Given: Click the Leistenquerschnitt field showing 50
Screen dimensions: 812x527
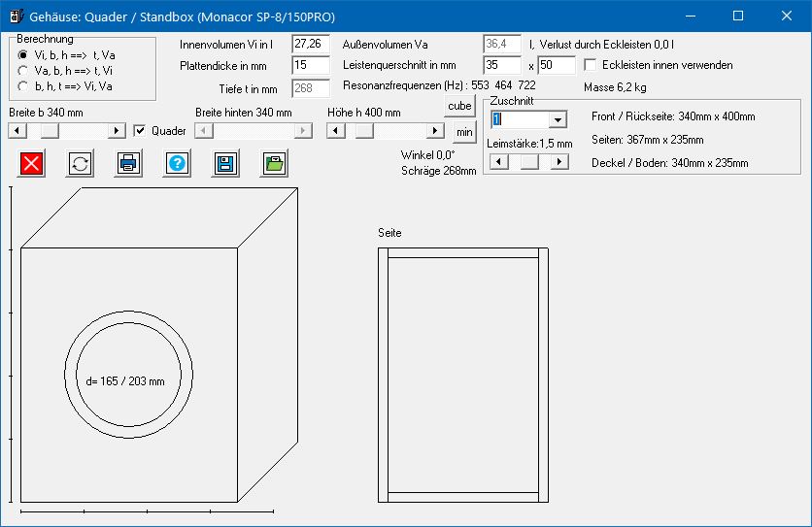Looking at the screenshot, I should 557,65.
